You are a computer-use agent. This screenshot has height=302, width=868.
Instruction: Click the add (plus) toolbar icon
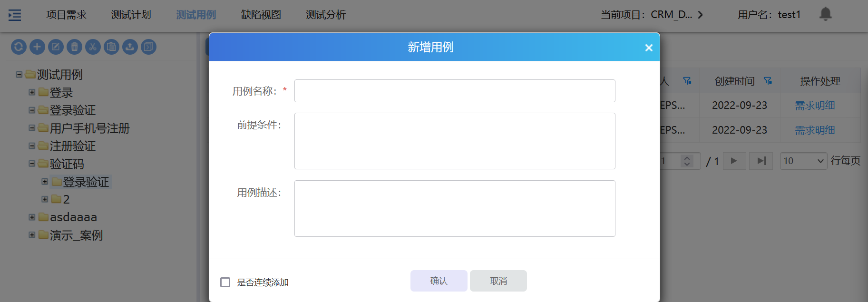point(37,47)
